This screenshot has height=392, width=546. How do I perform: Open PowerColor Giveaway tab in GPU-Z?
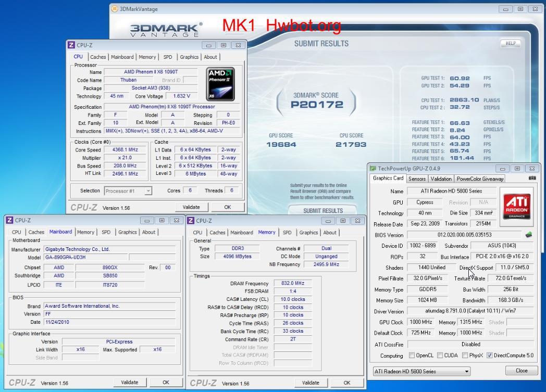[480, 179]
